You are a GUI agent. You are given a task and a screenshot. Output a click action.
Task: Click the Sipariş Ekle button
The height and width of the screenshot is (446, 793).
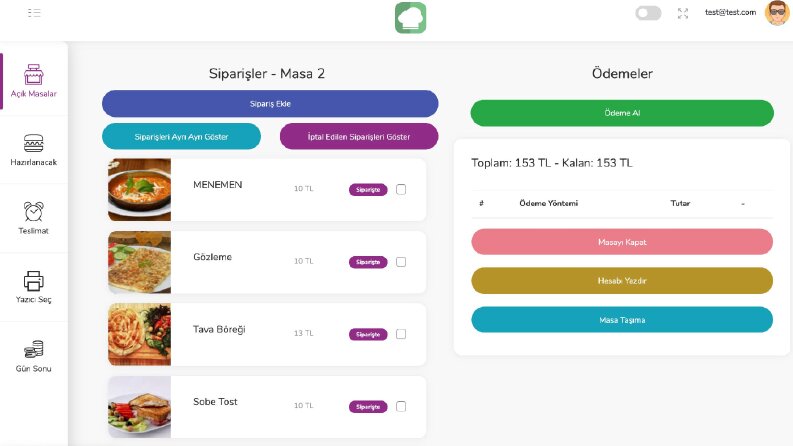tap(270, 104)
